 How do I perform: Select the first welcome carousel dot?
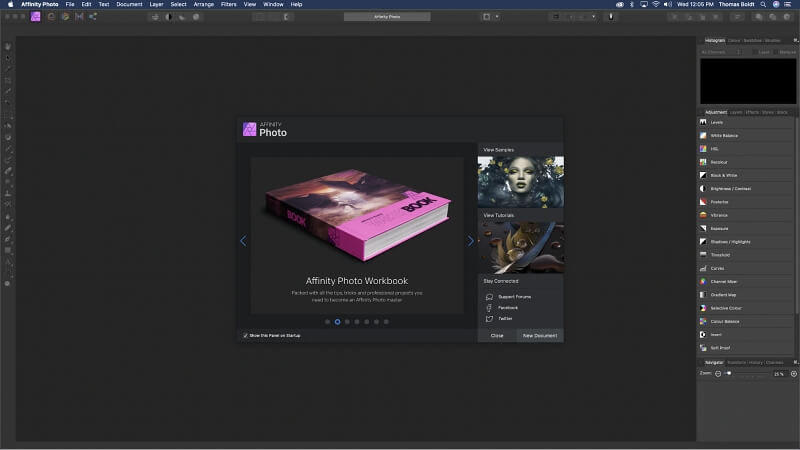pyautogui.click(x=328, y=322)
